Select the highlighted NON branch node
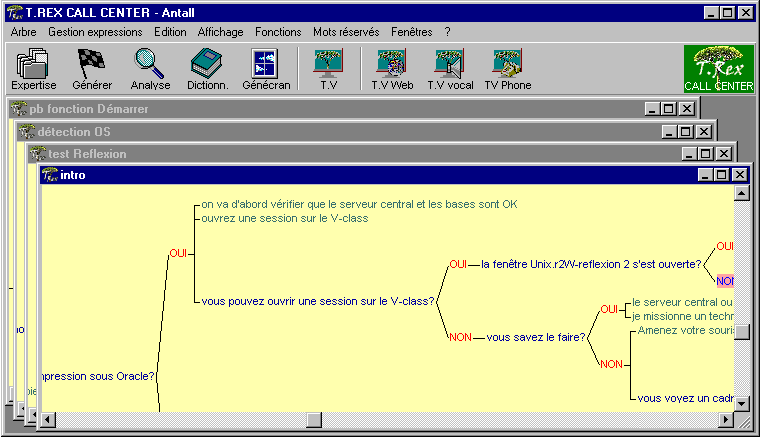 point(725,281)
